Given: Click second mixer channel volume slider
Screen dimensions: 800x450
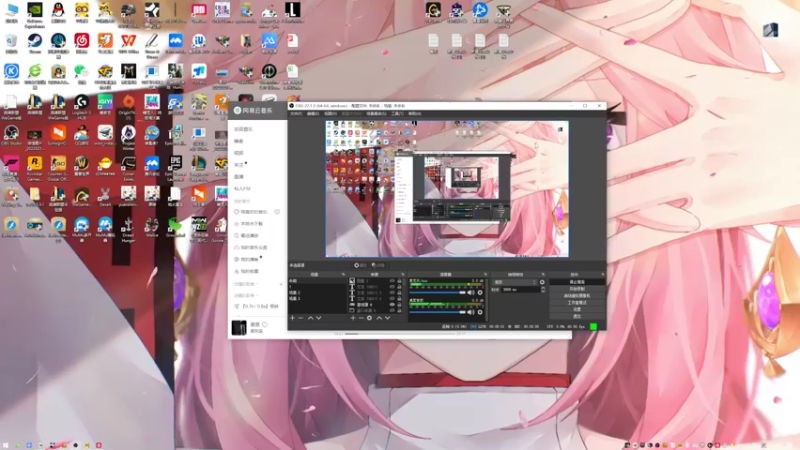Looking at the screenshot, I should point(437,312).
